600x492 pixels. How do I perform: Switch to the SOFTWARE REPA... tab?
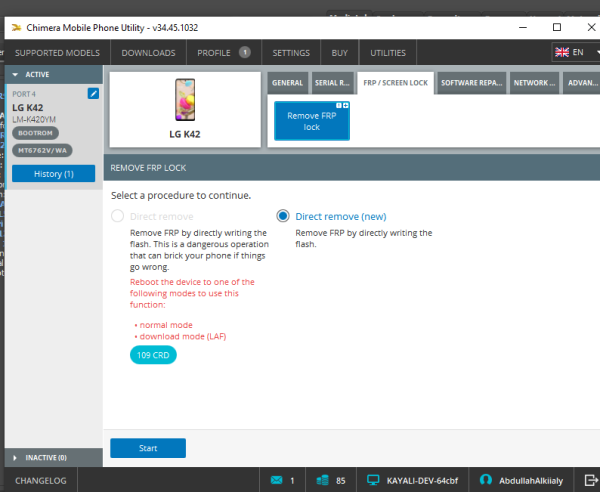point(472,83)
